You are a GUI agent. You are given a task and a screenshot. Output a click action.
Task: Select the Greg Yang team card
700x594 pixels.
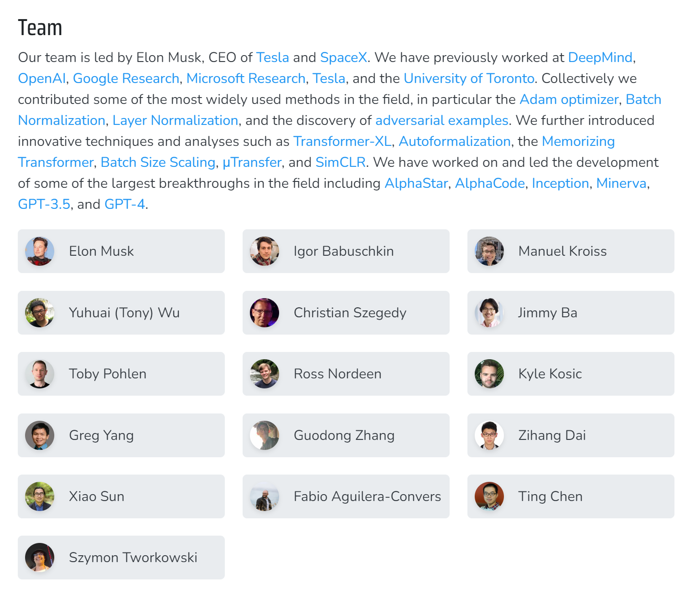click(x=121, y=435)
